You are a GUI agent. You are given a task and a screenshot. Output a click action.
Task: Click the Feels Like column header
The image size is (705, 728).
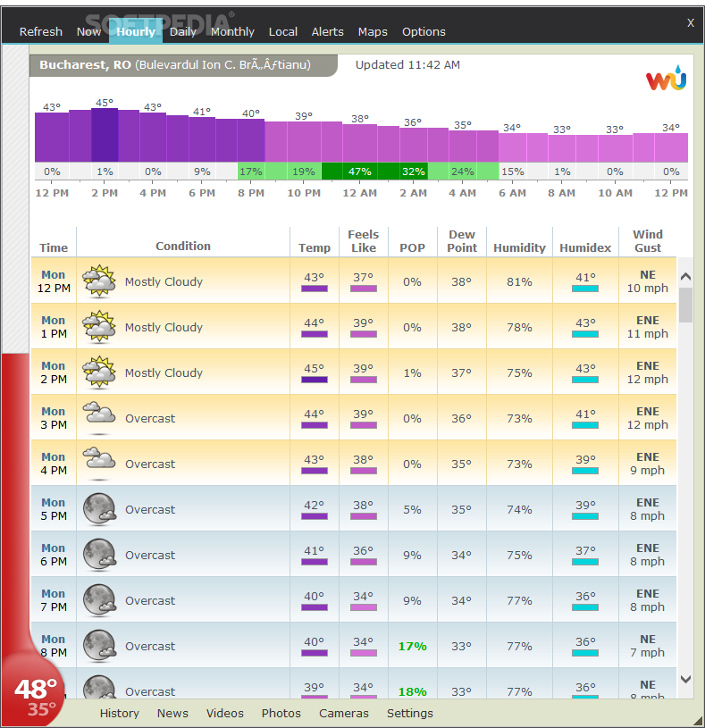coord(363,241)
